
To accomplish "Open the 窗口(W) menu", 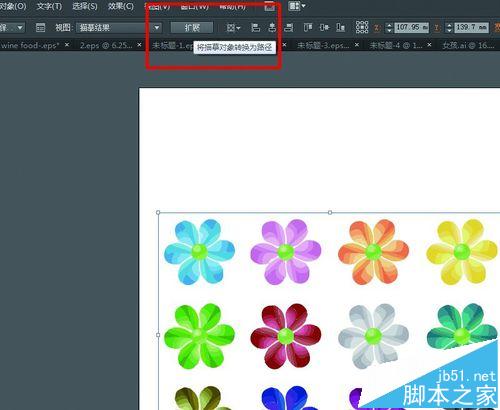I will click(x=195, y=6).
